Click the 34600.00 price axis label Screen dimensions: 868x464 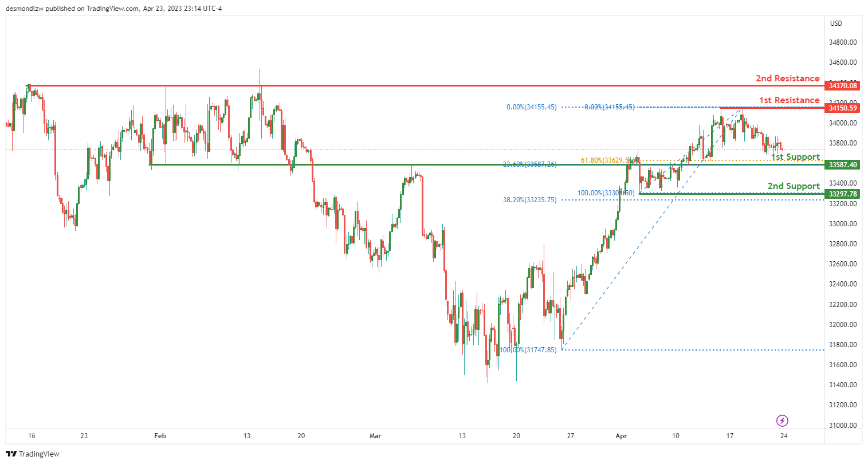pos(843,62)
